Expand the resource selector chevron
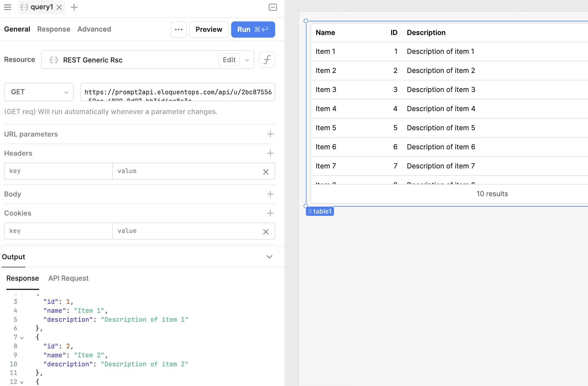This screenshot has width=588, height=386. pos(247,60)
